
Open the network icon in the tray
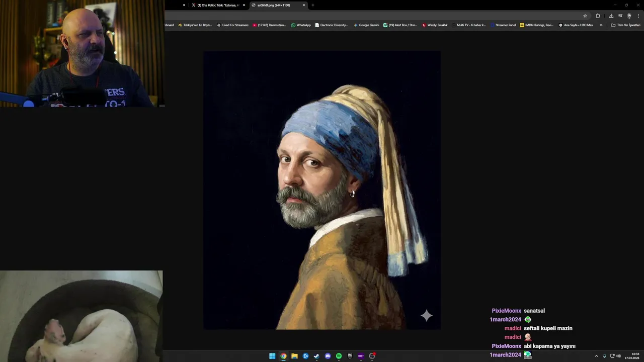tap(612, 356)
